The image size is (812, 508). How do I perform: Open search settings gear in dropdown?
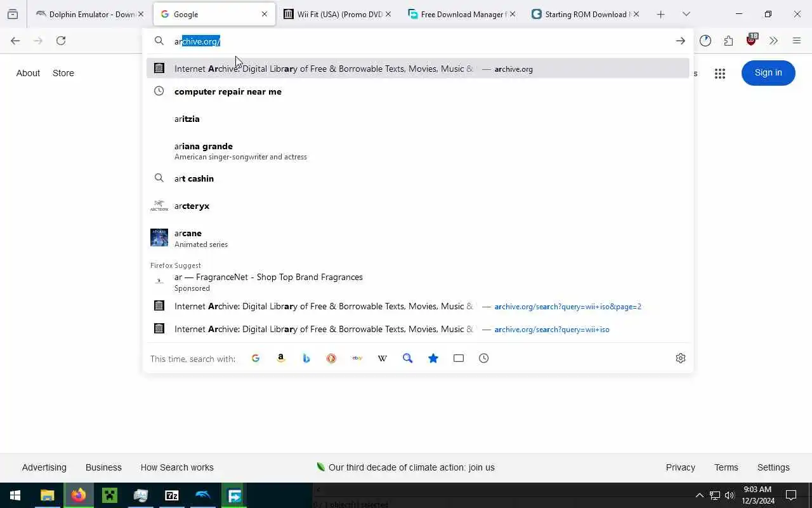pyautogui.click(x=681, y=358)
